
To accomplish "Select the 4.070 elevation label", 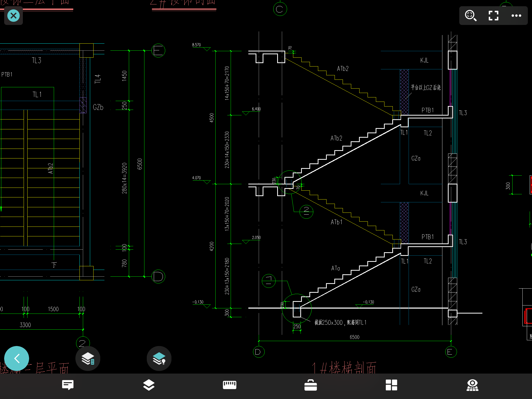I will (x=196, y=178).
